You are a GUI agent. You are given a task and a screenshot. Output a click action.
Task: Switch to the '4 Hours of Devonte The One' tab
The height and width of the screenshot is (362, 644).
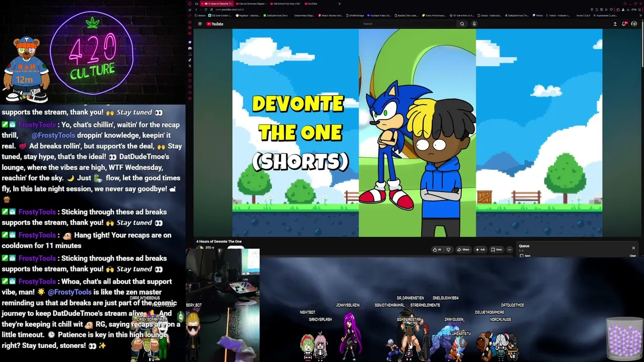[x=217, y=4]
